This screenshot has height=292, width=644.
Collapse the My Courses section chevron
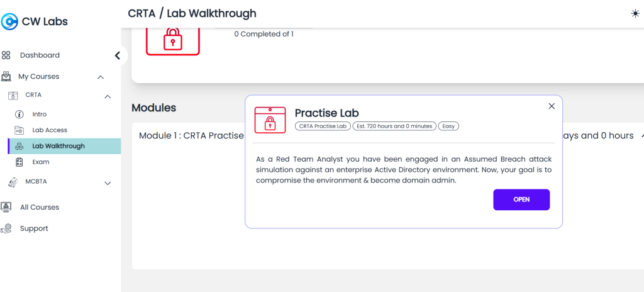point(101,77)
